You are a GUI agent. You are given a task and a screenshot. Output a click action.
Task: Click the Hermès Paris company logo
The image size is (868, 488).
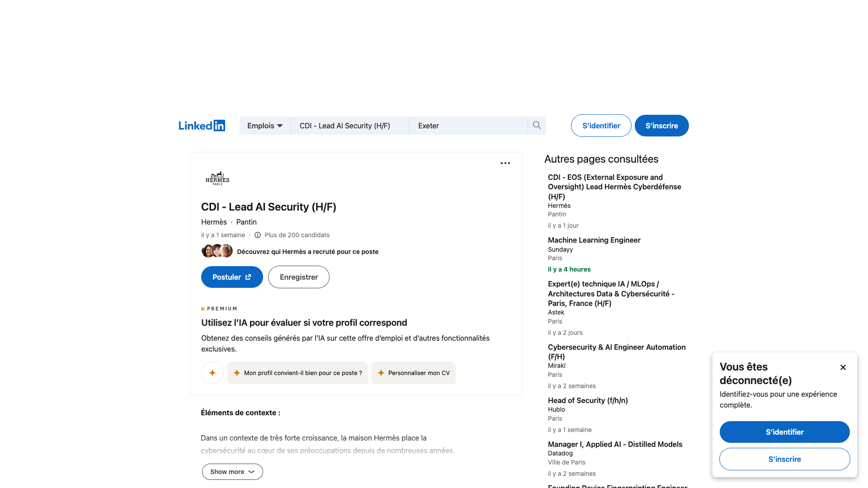point(217,178)
